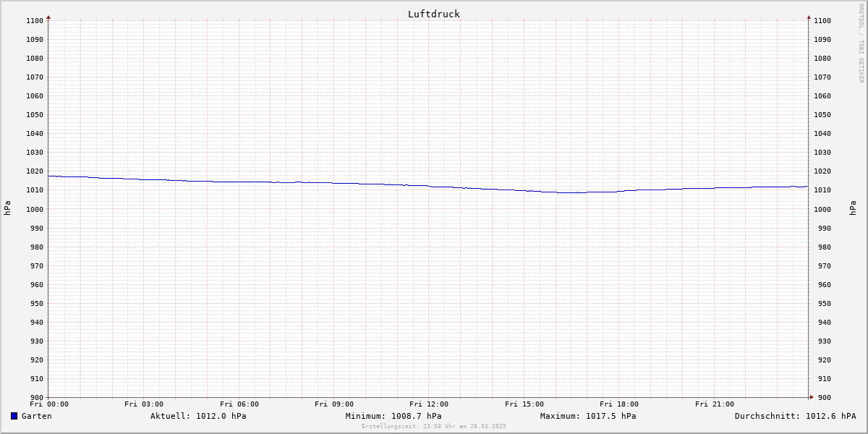Click 1000 on the left pressure axis
Viewport: 868px width, 434px height.
click(35, 209)
